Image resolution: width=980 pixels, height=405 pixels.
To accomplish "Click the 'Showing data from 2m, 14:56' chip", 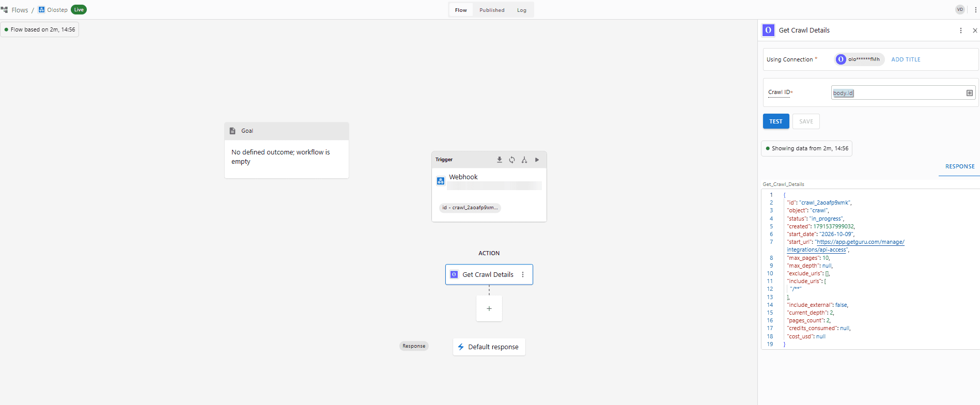I will pos(807,148).
